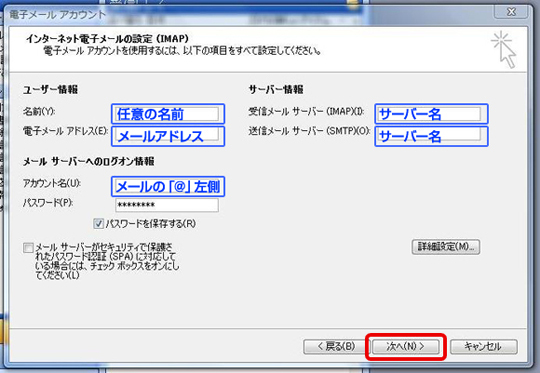Screen dimensions: 540x373
Task: Click the キャンセル button
Action: (x=484, y=346)
